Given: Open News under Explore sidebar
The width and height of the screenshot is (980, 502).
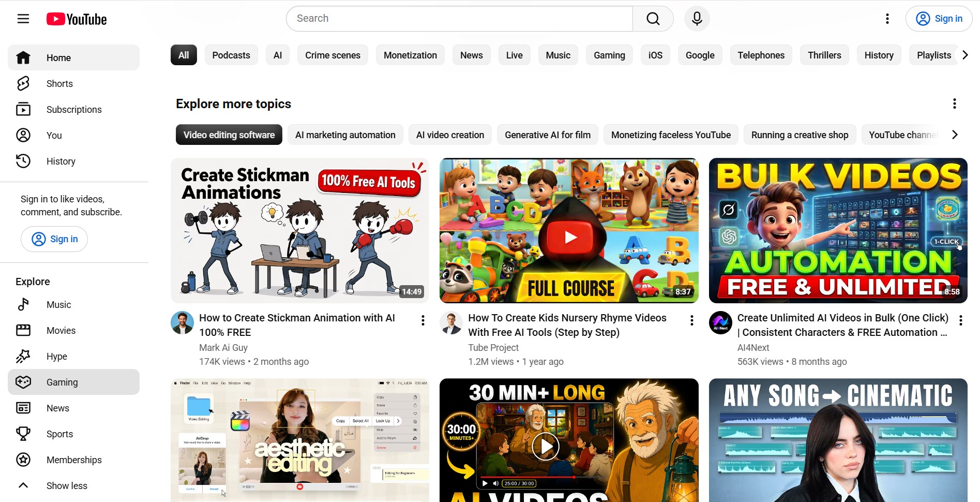Looking at the screenshot, I should click(73, 408).
